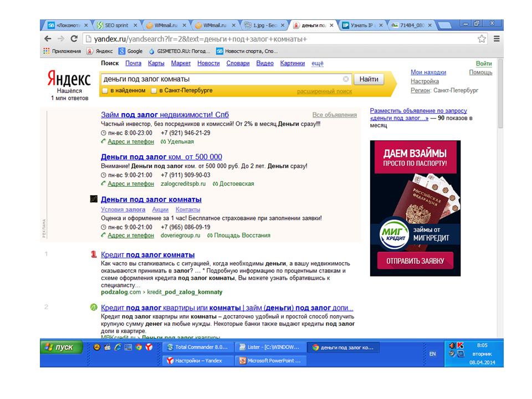Go back with the browser back arrow
The width and height of the screenshot is (532, 399).
(x=48, y=39)
